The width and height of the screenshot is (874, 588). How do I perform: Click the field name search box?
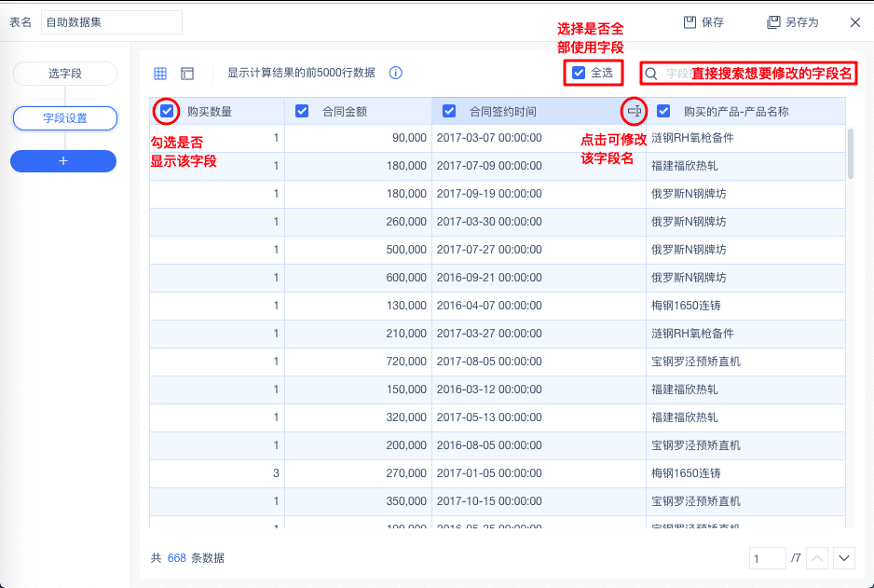(748, 74)
